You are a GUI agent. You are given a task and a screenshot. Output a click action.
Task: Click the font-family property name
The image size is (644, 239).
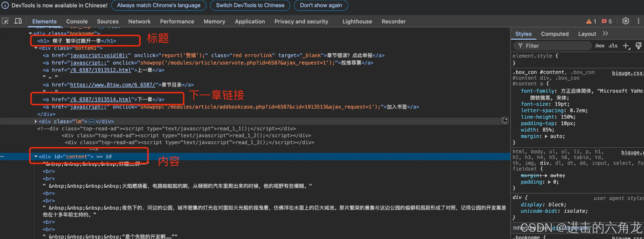click(x=538, y=91)
